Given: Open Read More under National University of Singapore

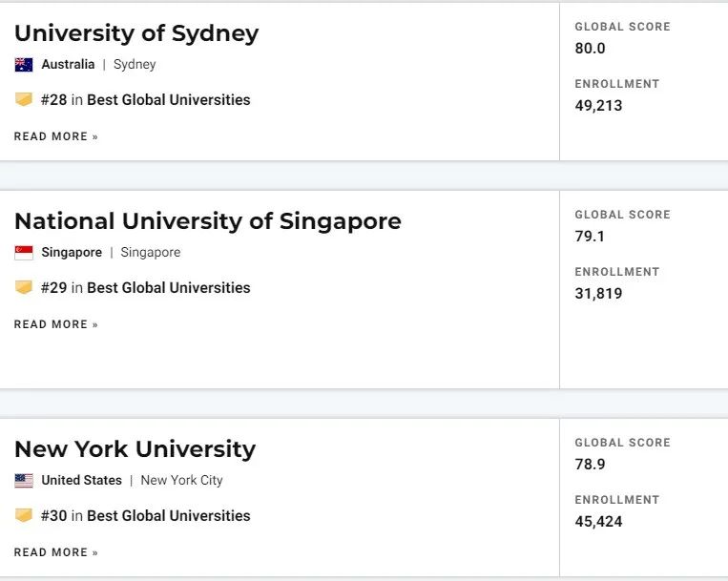Looking at the screenshot, I should click(x=55, y=324).
